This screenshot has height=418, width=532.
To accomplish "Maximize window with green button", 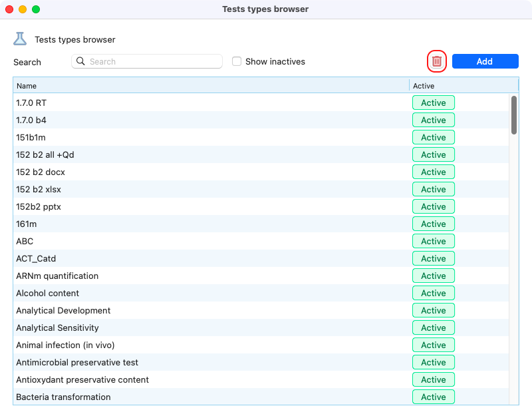I will click(x=36, y=9).
